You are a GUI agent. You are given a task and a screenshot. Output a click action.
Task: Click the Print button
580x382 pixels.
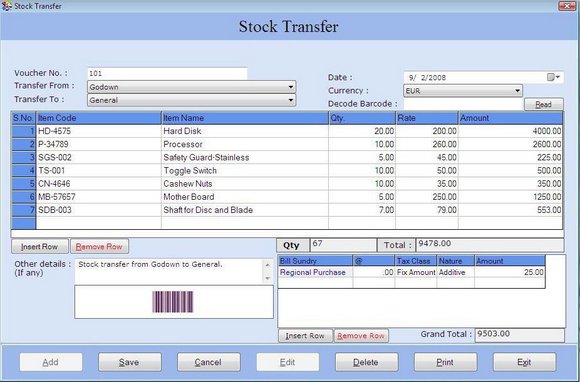tap(445, 362)
